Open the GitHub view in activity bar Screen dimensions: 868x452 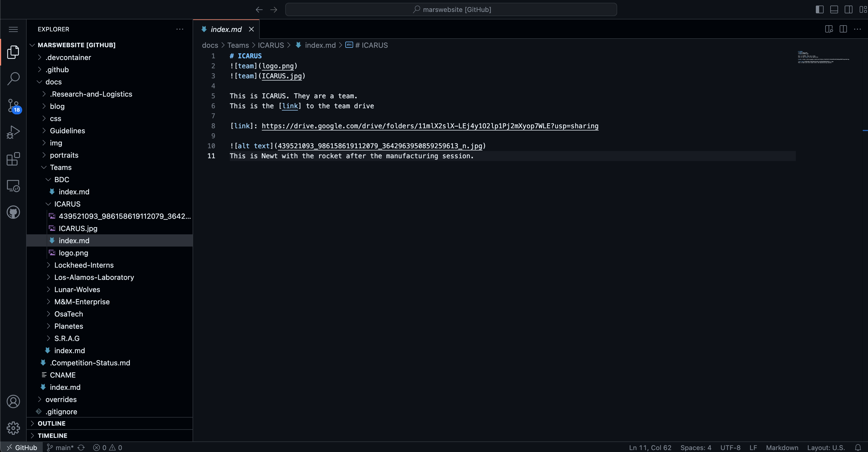point(13,212)
